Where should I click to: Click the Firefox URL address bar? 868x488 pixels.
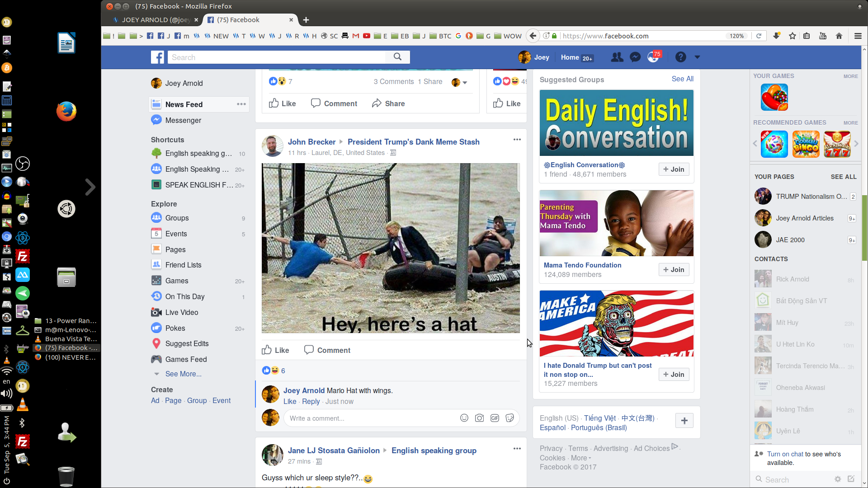pos(642,36)
